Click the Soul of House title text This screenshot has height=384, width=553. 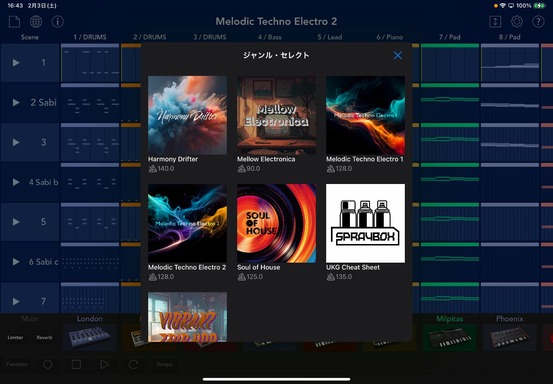point(259,267)
